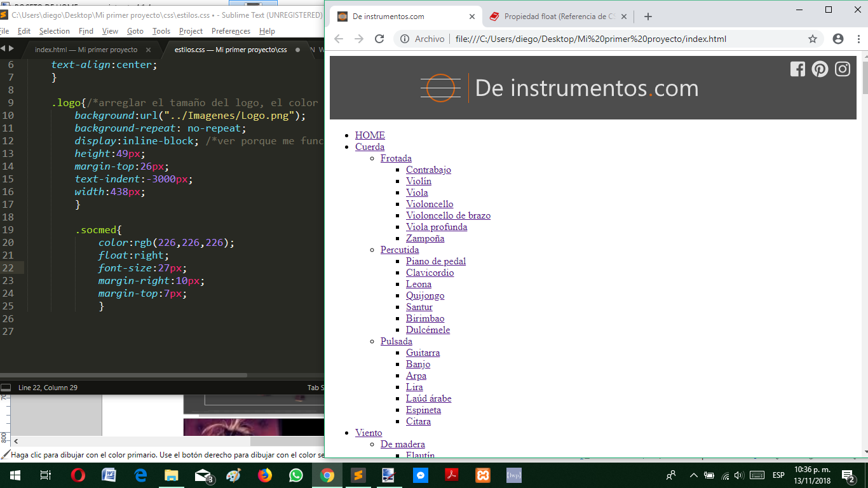Image resolution: width=868 pixels, height=488 pixels.
Task: Open Sublime Text Tools menu
Action: [161, 30]
